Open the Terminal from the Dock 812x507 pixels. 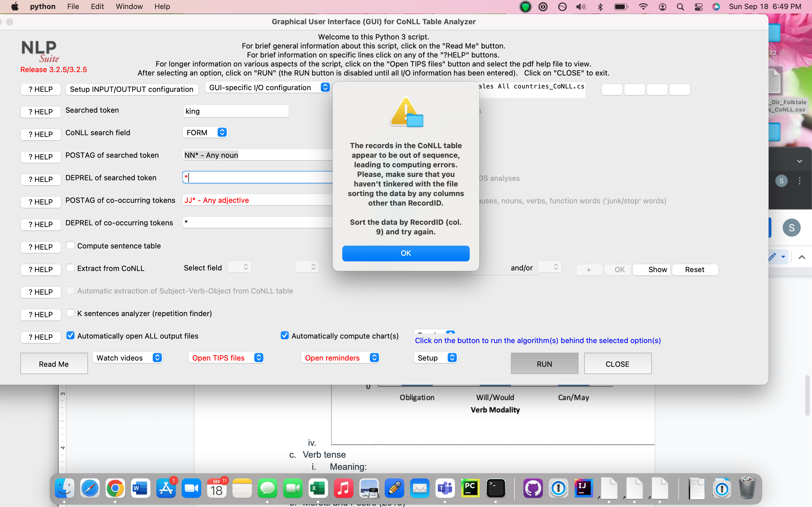coord(496,488)
